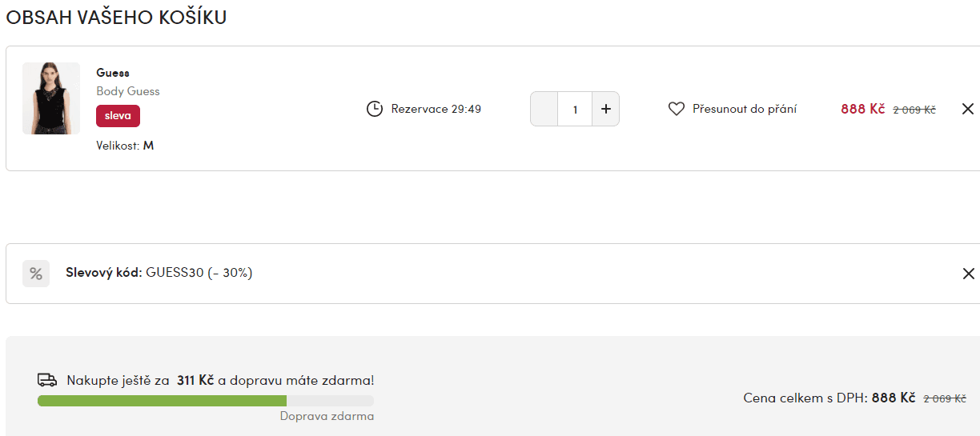Click the Velikost: M size label

pos(125,146)
